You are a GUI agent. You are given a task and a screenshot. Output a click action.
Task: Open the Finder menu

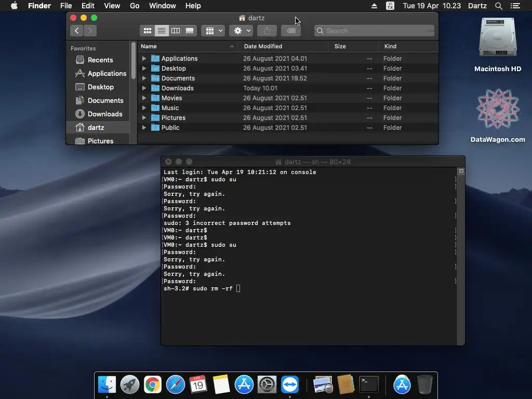click(39, 6)
